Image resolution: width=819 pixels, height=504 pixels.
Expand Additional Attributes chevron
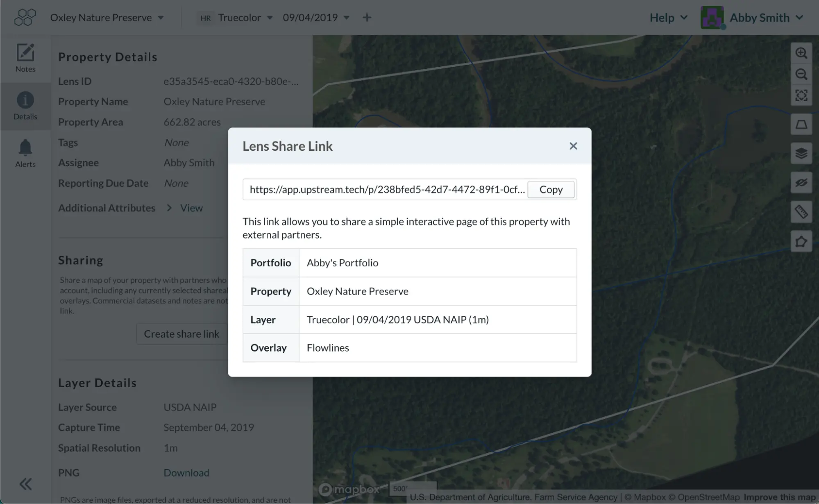click(x=169, y=208)
